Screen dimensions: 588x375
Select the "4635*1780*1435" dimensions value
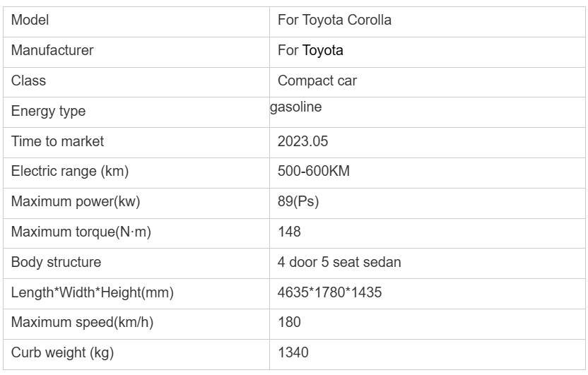click(330, 293)
